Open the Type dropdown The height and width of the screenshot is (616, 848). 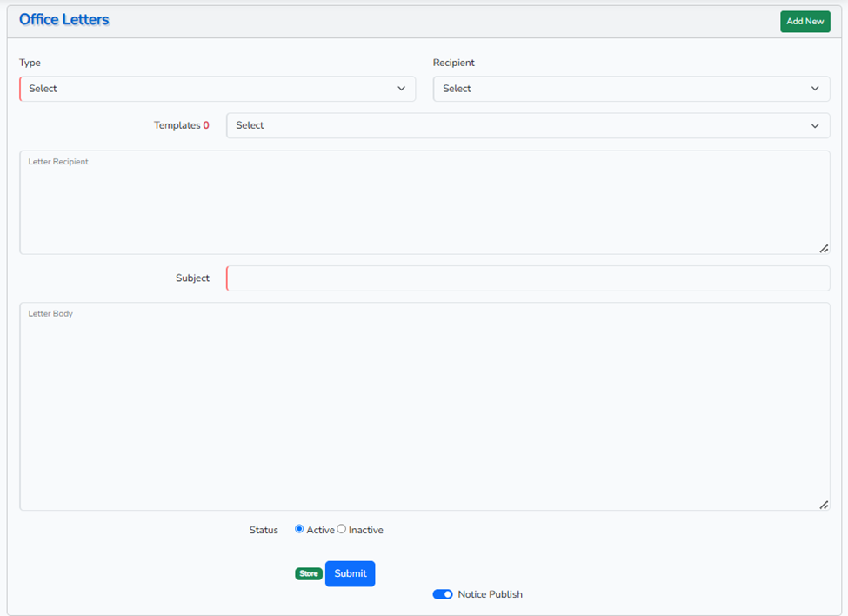(x=217, y=89)
